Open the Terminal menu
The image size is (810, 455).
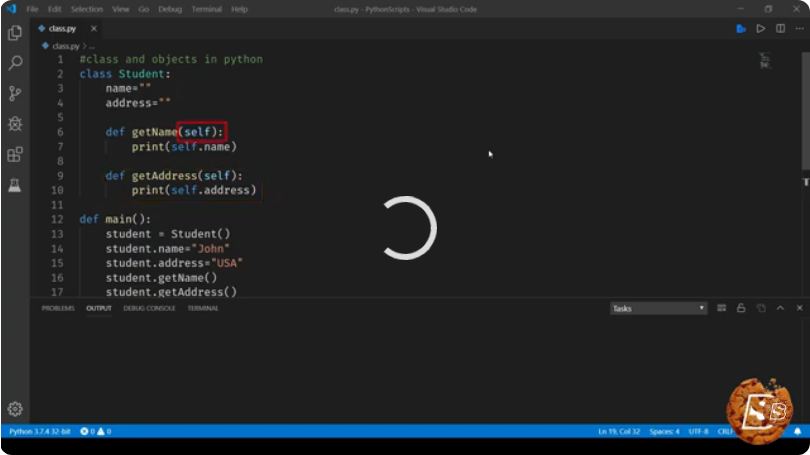[x=207, y=9]
